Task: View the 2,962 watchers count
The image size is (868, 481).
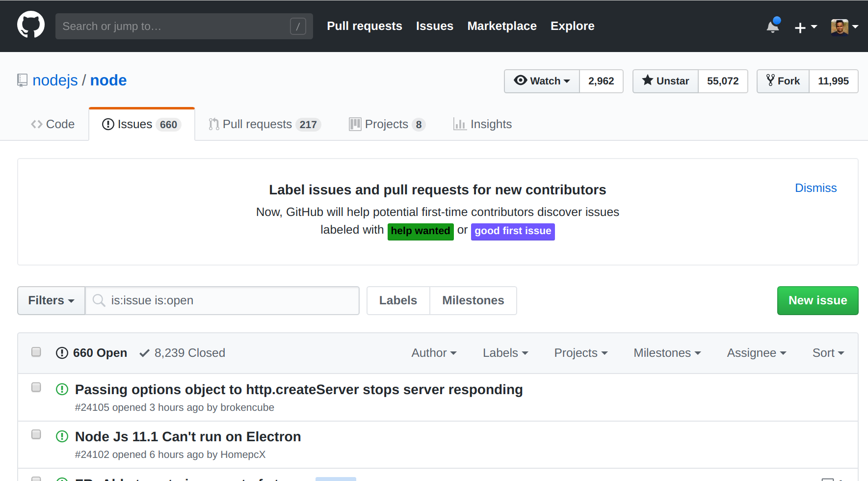Action: click(602, 81)
